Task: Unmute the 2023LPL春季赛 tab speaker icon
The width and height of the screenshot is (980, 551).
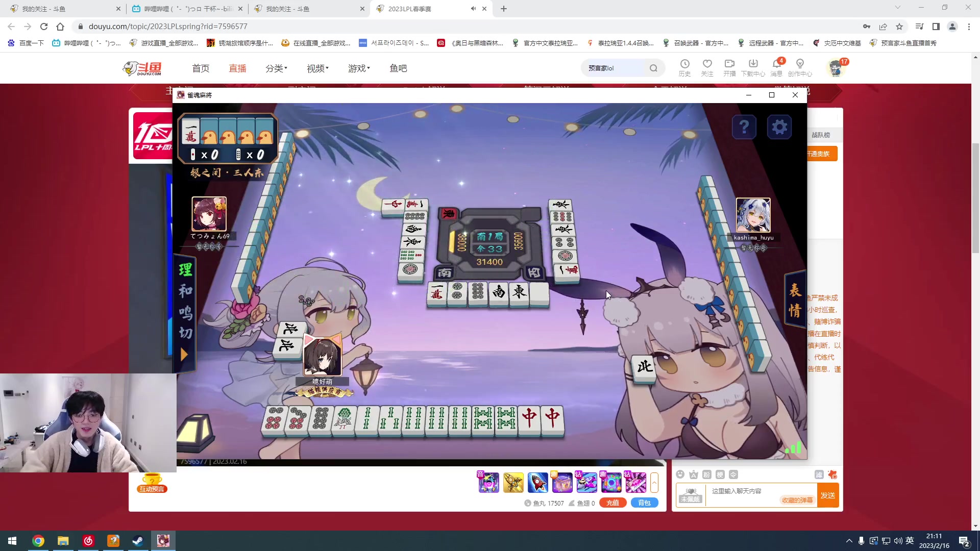Action: [x=472, y=9]
